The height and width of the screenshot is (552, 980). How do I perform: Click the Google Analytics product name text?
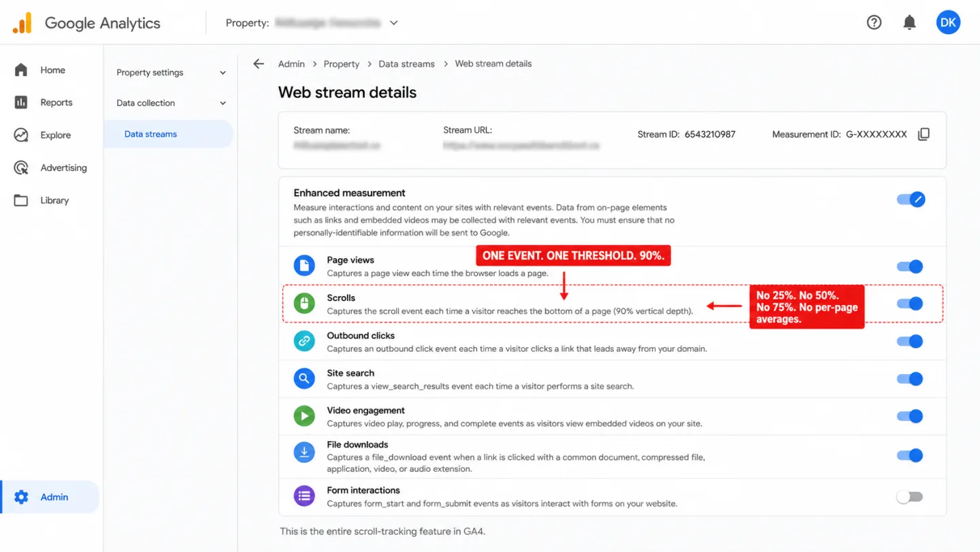coord(103,23)
